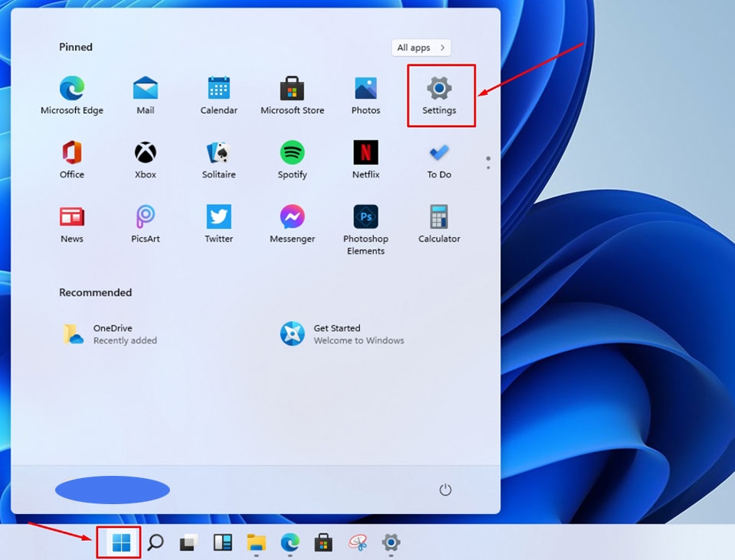
Task: Start the Solitaire game
Action: pos(219,160)
